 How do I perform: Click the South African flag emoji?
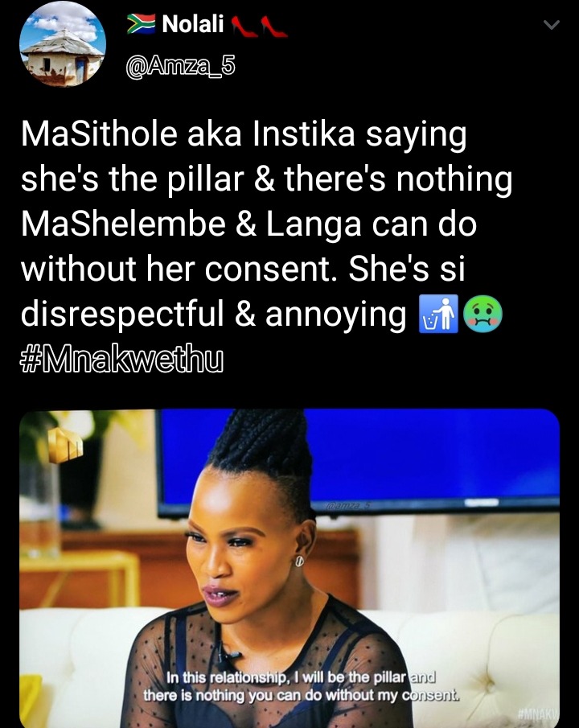pyautogui.click(x=142, y=24)
